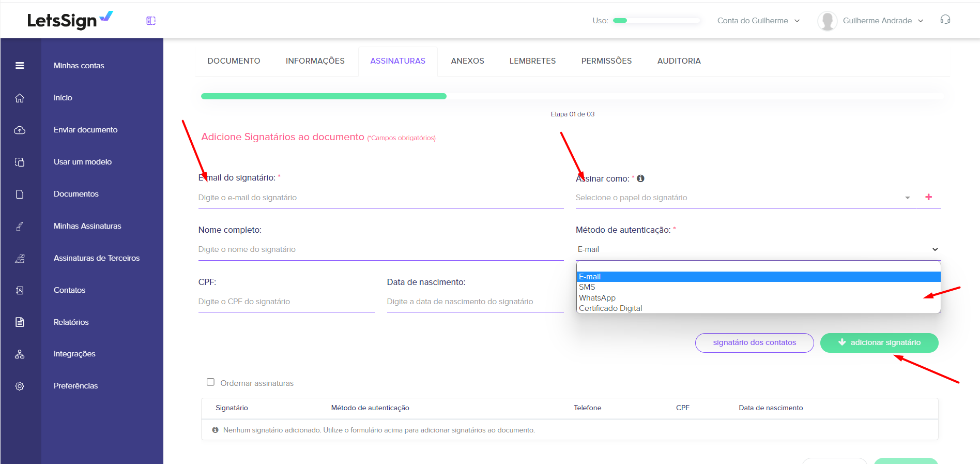
Task: Click the LetsSign logo
Action: click(x=70, y=20)
